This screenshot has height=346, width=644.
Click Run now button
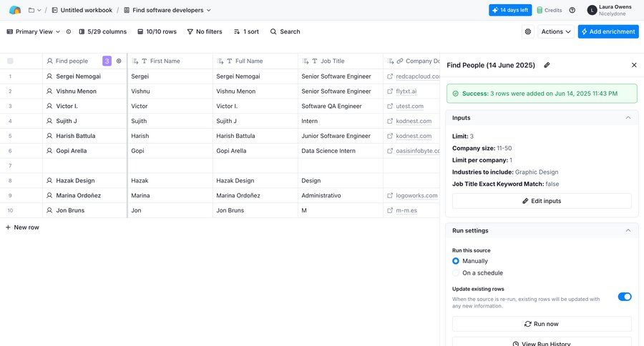click(542, 324)
